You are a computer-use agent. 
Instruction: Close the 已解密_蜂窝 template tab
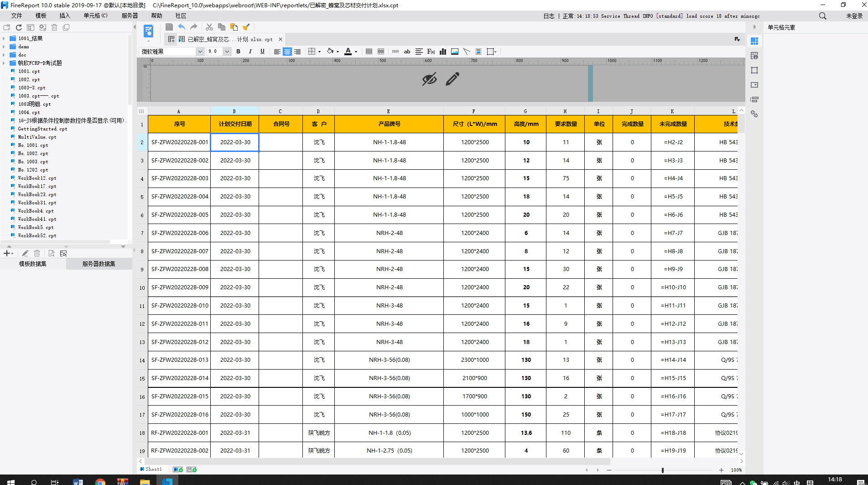click(x=281, y=39)
